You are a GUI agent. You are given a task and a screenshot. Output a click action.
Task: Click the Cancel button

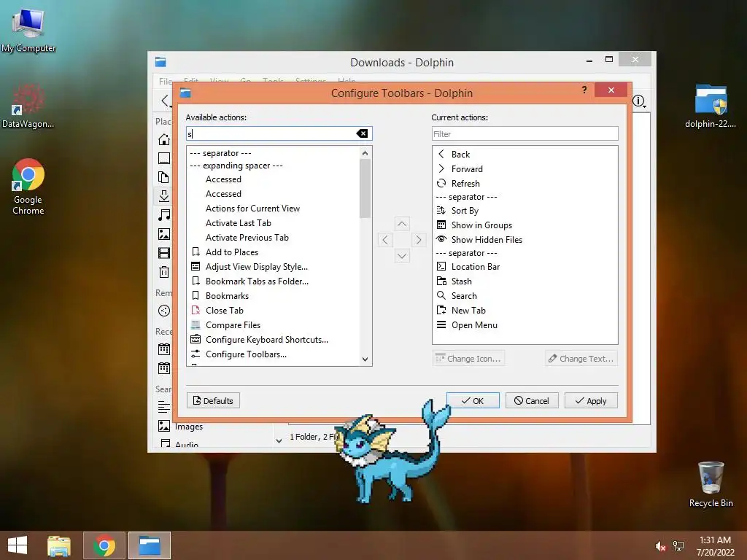(532, 401)
